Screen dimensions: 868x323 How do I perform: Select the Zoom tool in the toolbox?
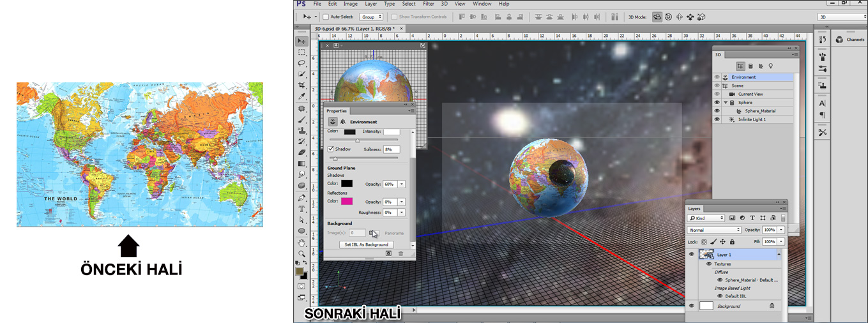pyautogui.click(x=302, y=253)
